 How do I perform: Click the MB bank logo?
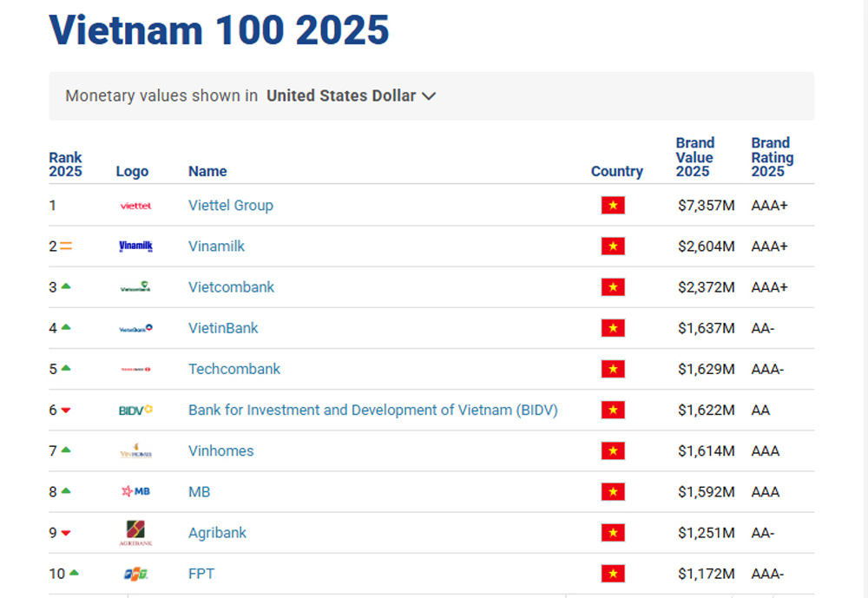tap(135, 491)
